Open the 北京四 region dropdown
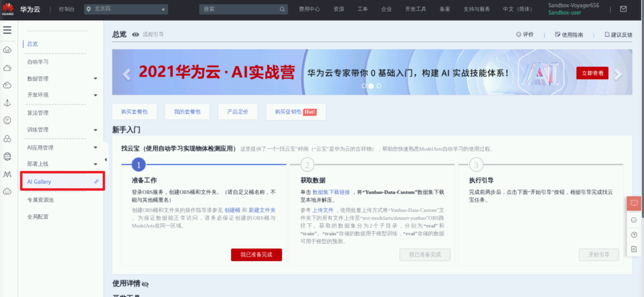644x297 pixels. (126, 9)
